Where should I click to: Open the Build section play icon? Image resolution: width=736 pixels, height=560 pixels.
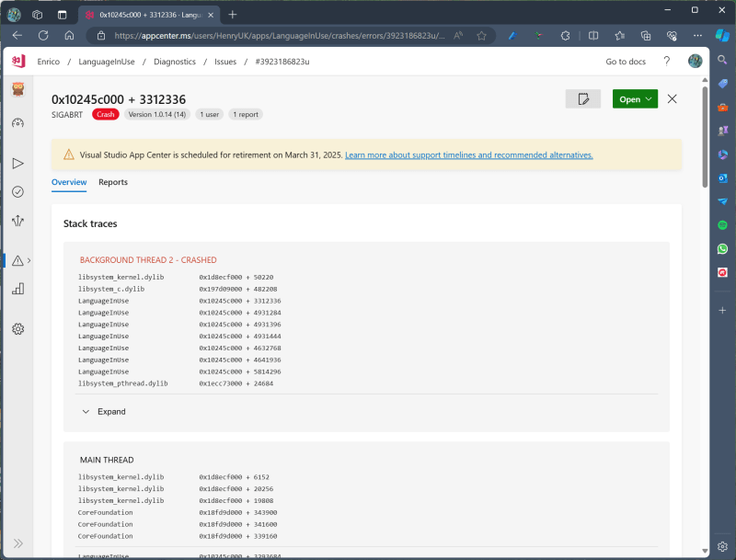click(17, 163)
